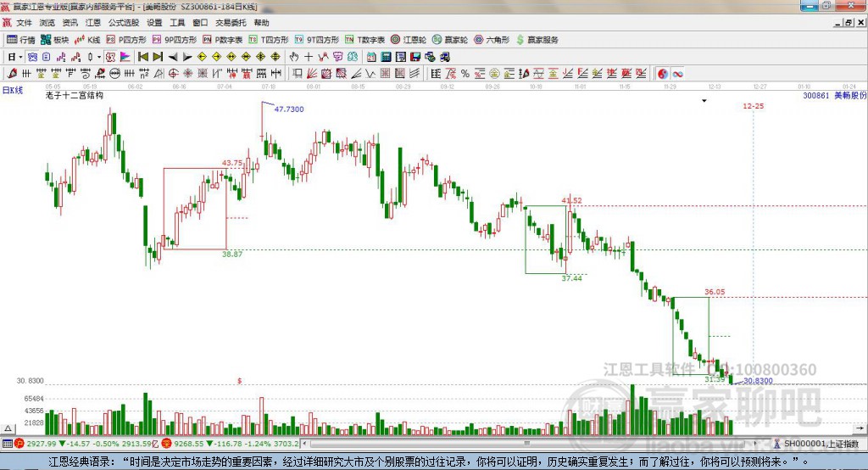Click the grid table icon in status bar

pos(7,444)
